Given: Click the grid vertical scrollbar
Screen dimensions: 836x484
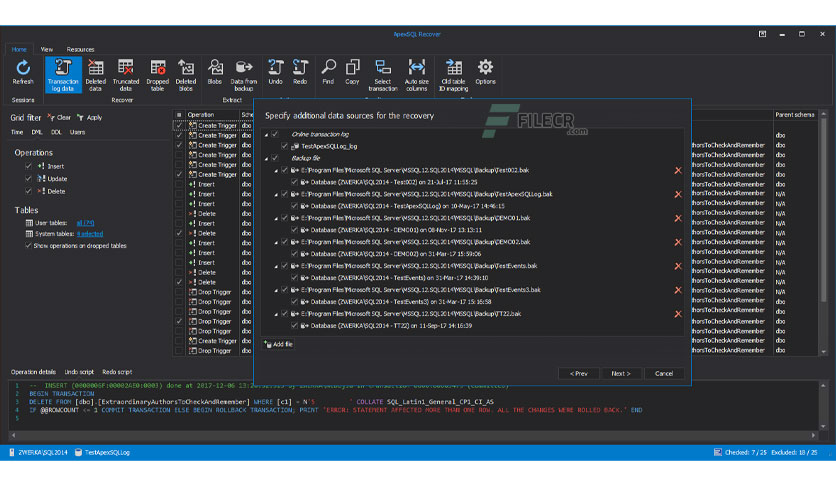Looking at the screenshot, I should coord(824,232).
